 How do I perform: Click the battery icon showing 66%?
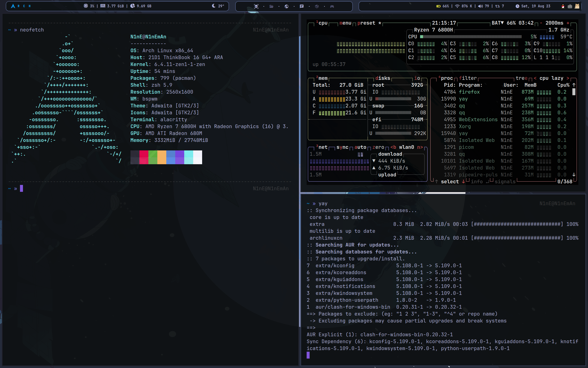coord(438,6)
